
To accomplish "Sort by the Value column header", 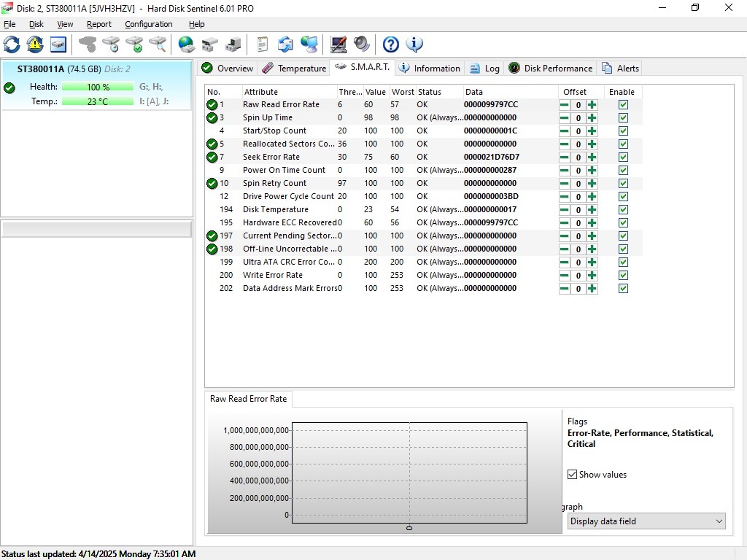I will click(x=376, y=92).
